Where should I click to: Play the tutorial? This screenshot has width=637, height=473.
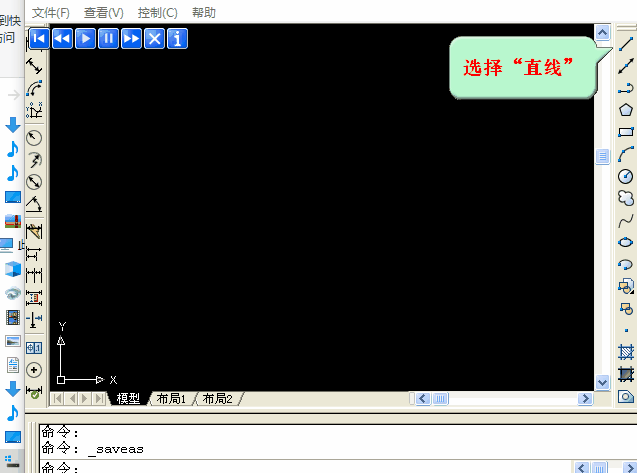(85, 39)
